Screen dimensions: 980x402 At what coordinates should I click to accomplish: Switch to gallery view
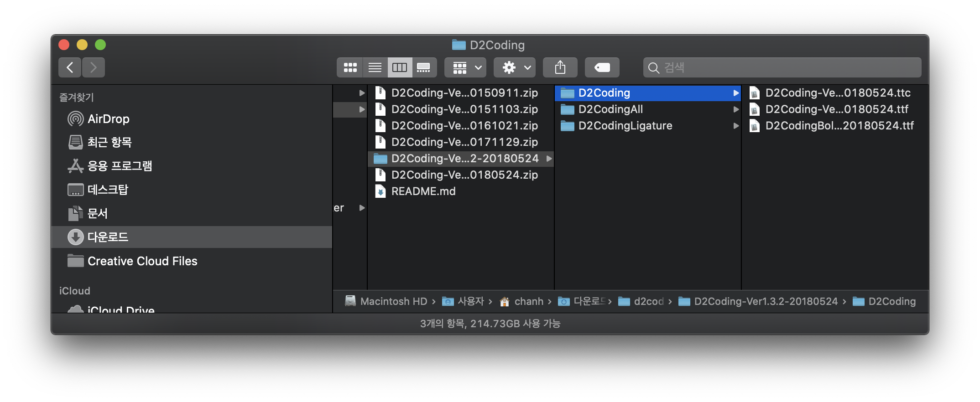[424, 67]
